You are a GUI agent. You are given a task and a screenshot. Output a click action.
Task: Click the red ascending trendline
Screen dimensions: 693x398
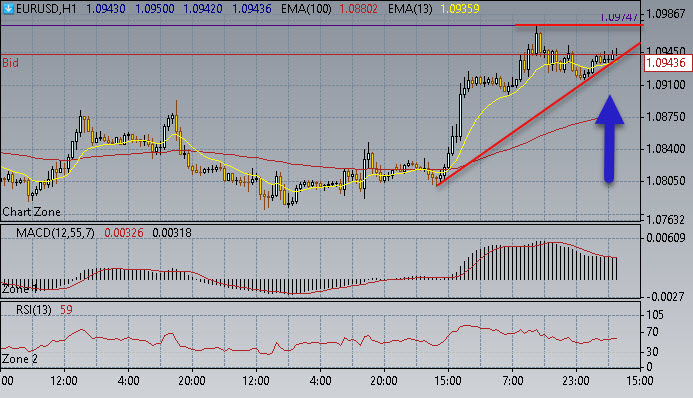(538, 114)
